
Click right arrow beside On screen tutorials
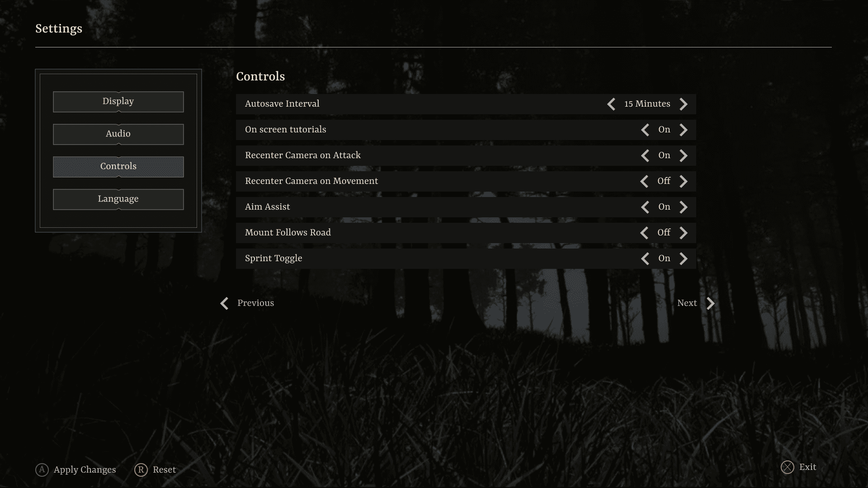(x=684, y=130)
